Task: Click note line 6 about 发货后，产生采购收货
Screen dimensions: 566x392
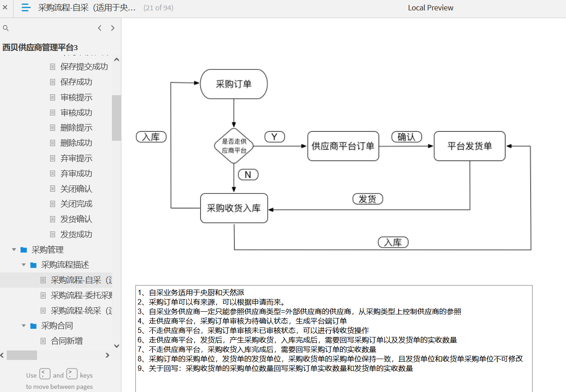Action: [x=297, y=340]
